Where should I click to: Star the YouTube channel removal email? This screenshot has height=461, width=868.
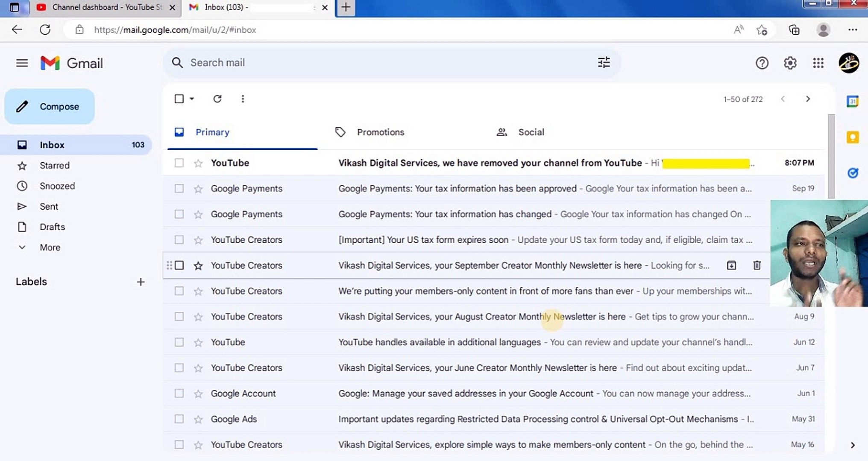198,163
